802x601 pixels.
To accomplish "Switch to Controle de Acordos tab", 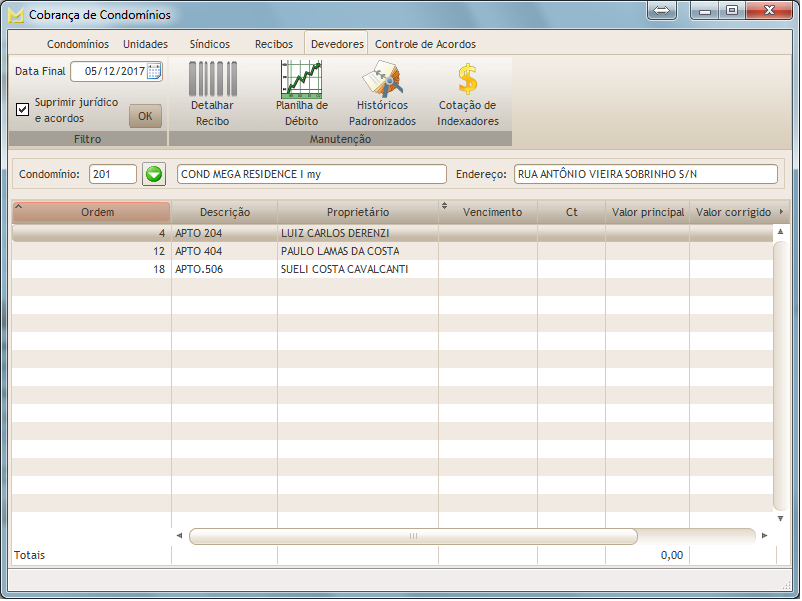I will 425,44.
